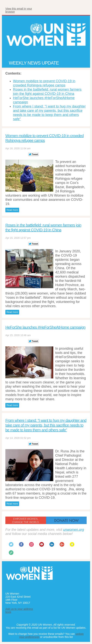Jump to HeForShe launches campaign in contents
The height and width of the screenshot is (644, 92).
point(44,100)
